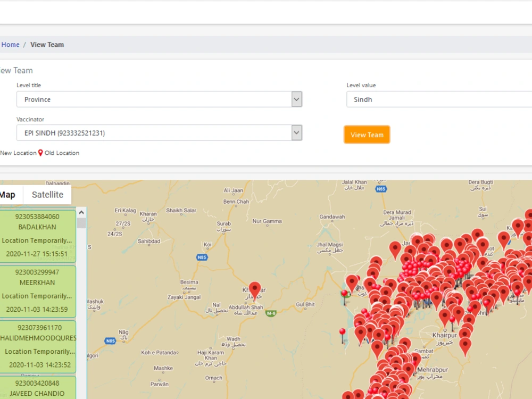Click the Gul Bhit map label
The width and height of the screenshot is (532, 399).
305,304
